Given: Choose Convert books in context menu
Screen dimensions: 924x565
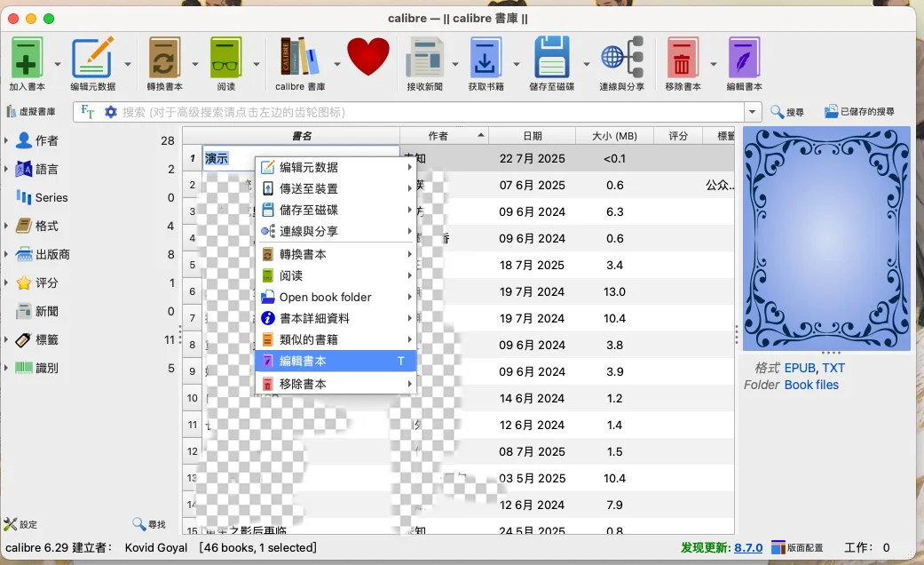Looking at the screenshot, I should pos(336,254).
